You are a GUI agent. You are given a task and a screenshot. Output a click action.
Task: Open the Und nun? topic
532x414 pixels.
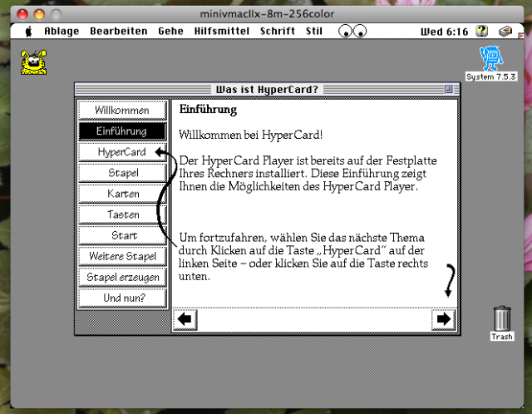[x=122, y=298]
